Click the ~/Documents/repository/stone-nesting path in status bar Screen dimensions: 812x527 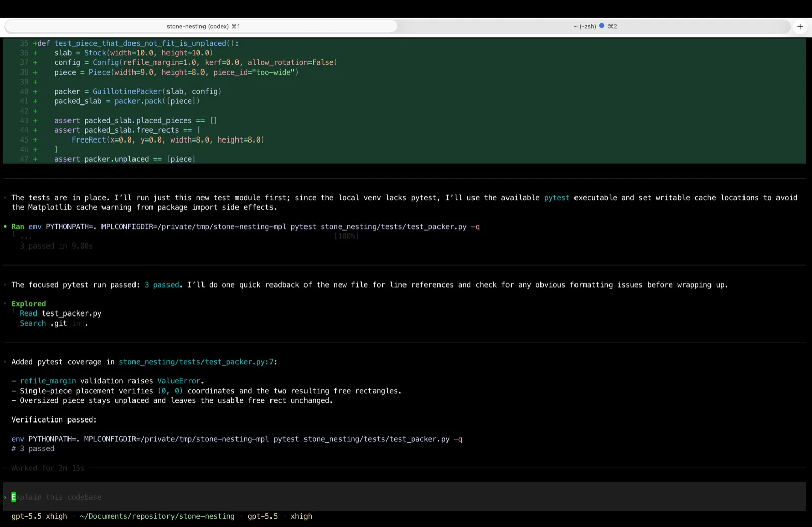click(x=157, y=516)
